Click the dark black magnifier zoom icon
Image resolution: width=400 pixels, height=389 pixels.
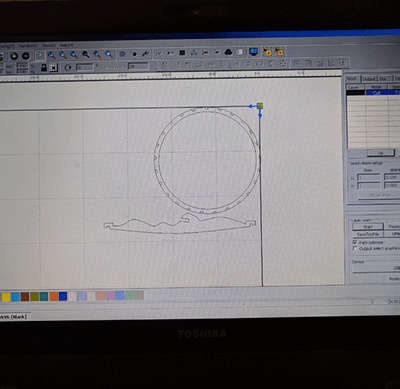pyautogui.click(x=86, y=55)
